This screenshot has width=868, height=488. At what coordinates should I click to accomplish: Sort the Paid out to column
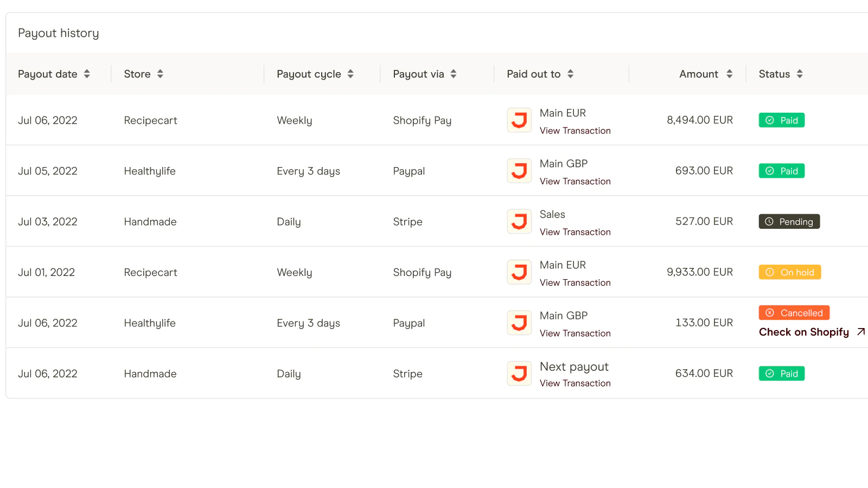pos(570,74)
